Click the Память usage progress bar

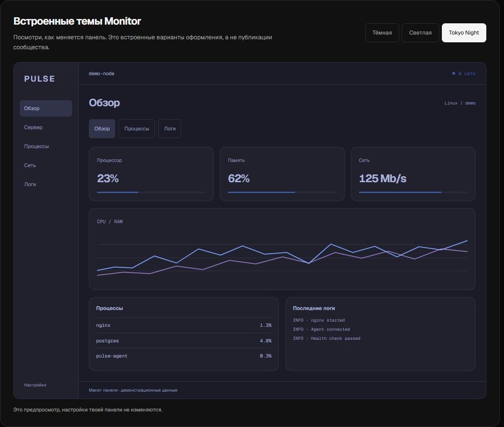coord(282,192)
